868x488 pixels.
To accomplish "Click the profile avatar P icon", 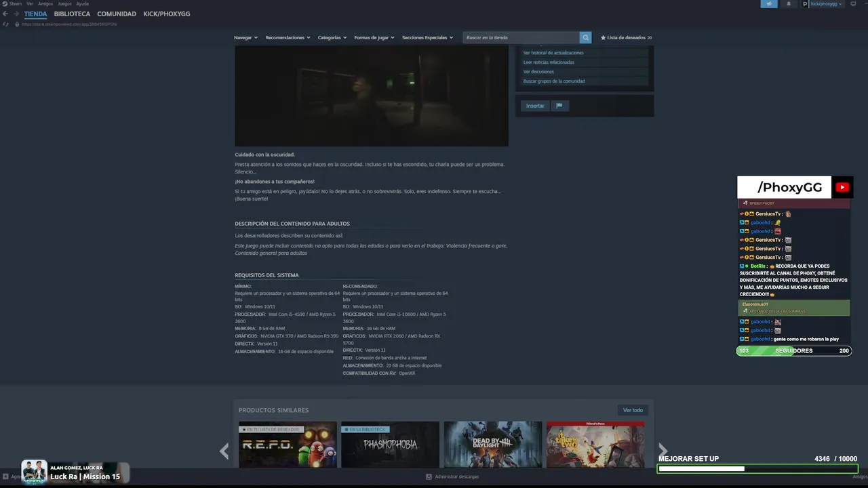I will point(806,3).
